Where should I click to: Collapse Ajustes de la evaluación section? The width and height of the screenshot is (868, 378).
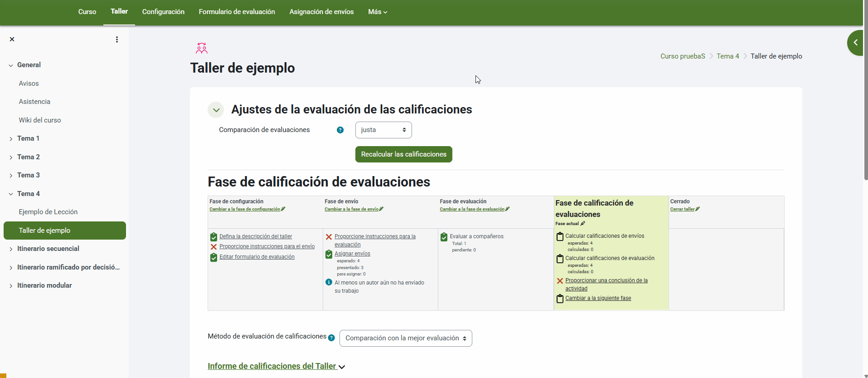[x=216, y=110]
